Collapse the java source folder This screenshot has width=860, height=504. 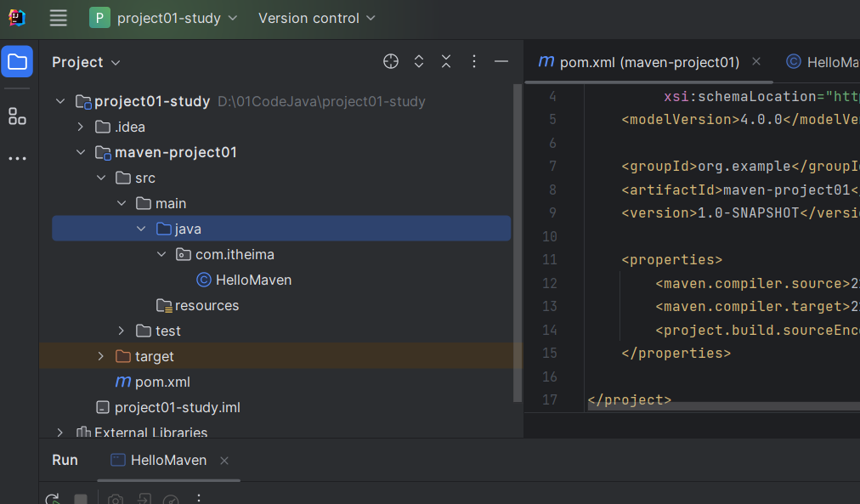(x=141, y=229)
